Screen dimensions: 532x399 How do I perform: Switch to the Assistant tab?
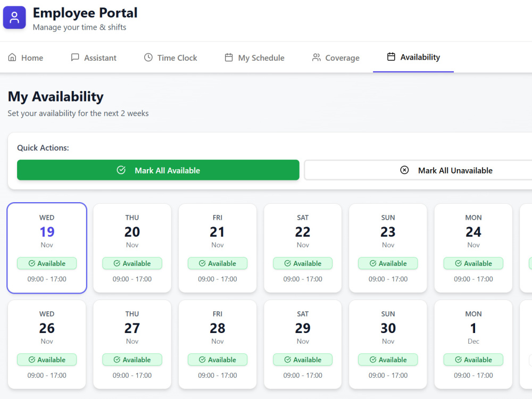pyautogui.click(x=94, y=57)
